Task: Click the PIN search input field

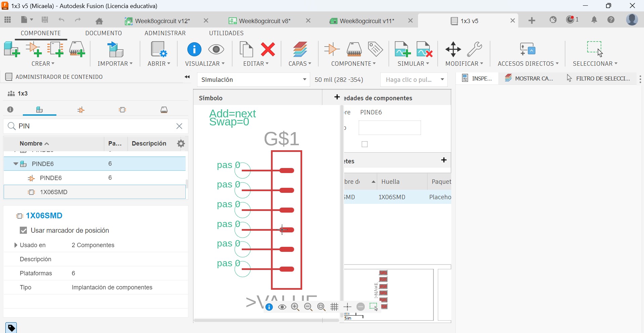Action: pyautogui.click(x=96, y=126)
